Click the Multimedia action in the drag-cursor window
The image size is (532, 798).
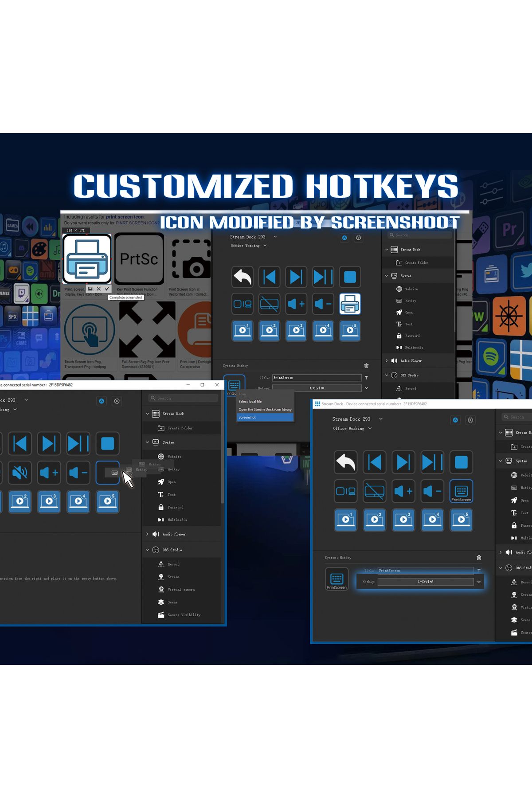173,520
